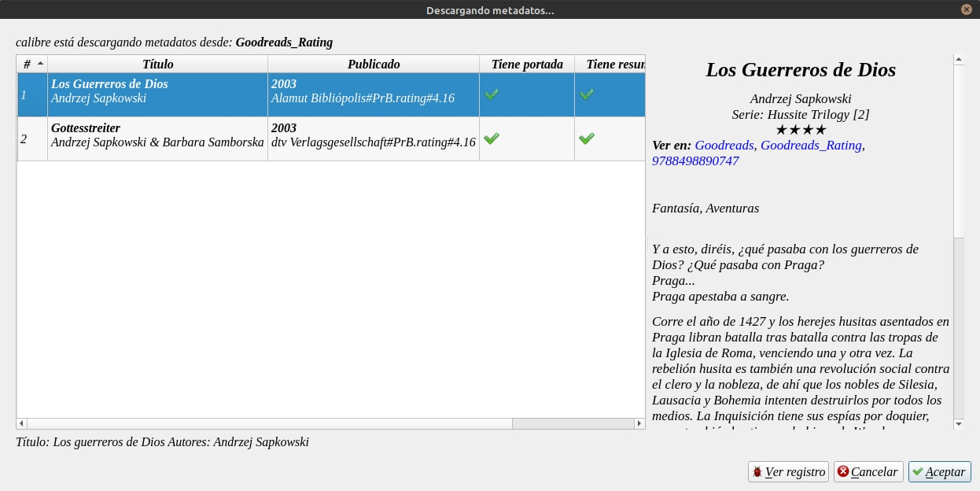Open the Goodreads link
980x491 pixels.
click(724, 146)
